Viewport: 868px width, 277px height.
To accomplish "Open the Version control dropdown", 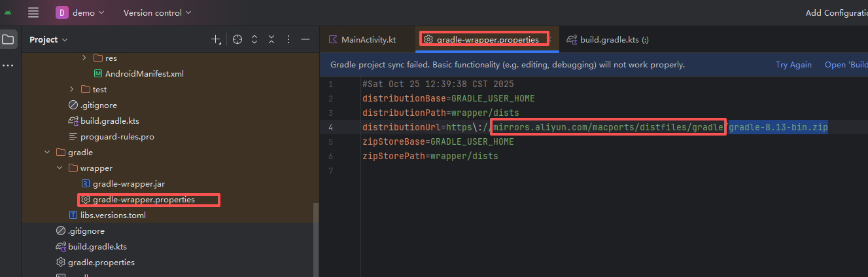I will click(x=158, y=12).
